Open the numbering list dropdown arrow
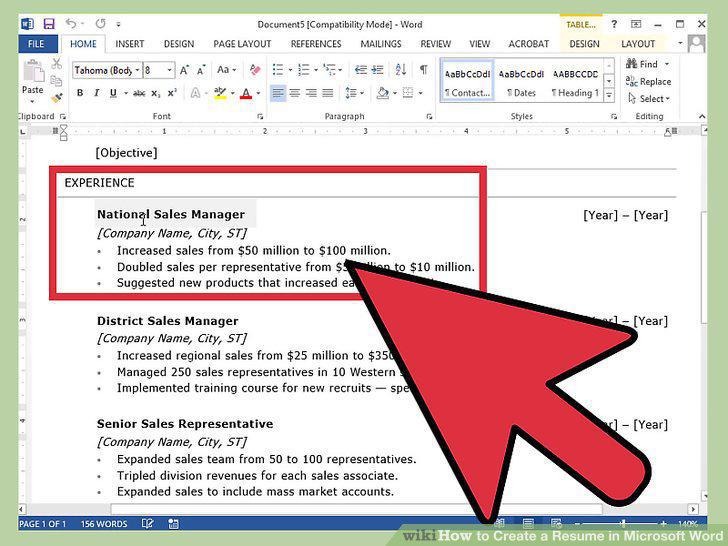 (x=316, y=70)
